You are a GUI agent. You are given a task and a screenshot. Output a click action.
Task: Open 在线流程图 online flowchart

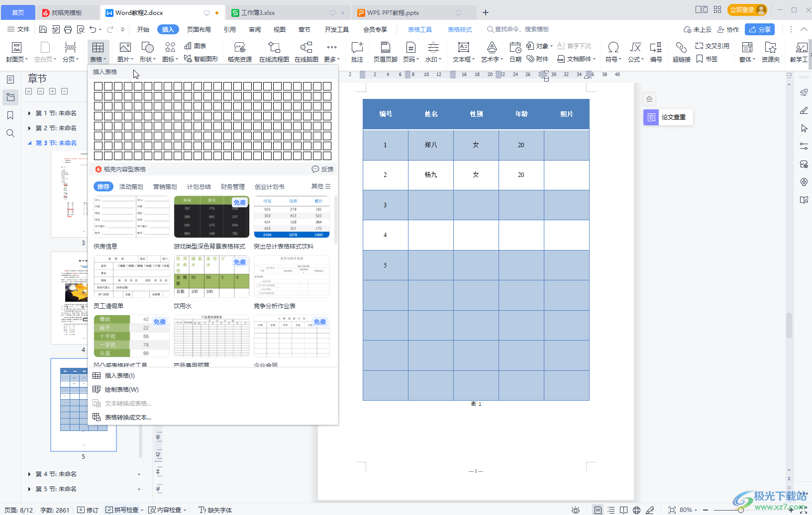[274, 52]
